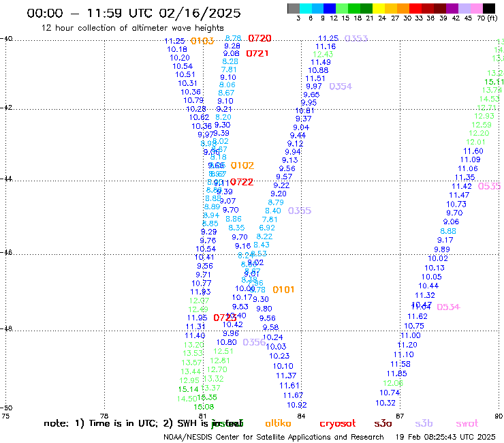This screenshot has height=443, width=504.
Task: Click the red time stamp 0723
Action: click(x=225, y=318)
